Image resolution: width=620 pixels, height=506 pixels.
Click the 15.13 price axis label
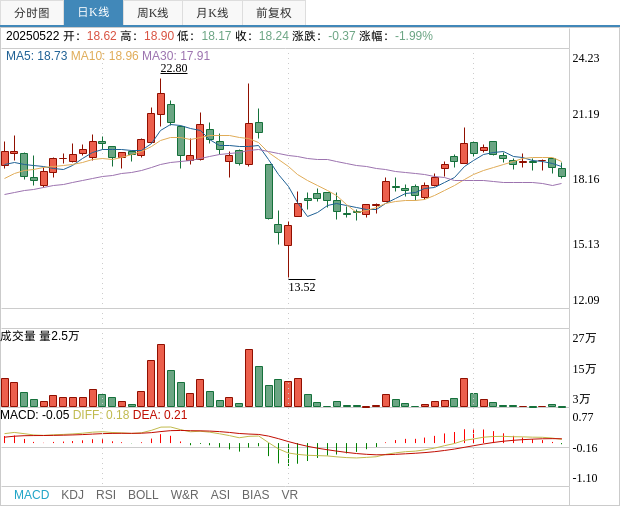586,244
